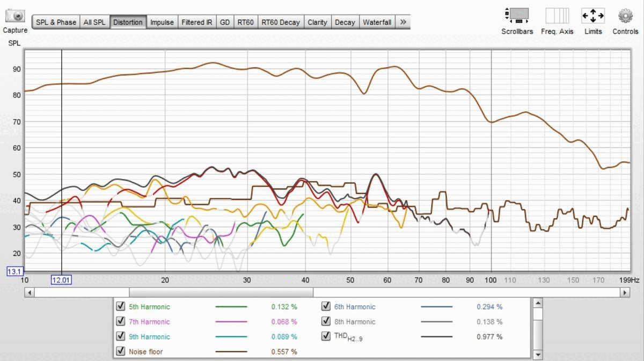This screenshot has height=361, width=644.
Task: Uncheck the 7th Harmonic trace checkbox
Action: point(121,322)
